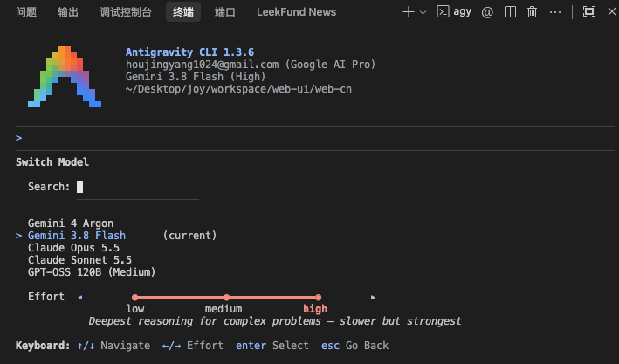Close the terminal panel
The image size is (619, 364).
click(x=611, y=11)
